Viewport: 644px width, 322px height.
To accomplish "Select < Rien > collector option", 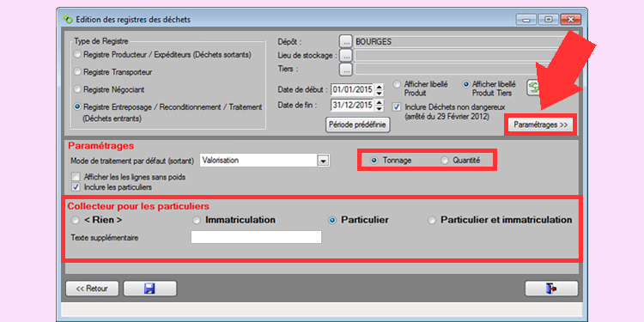I will tap(76, 221).
